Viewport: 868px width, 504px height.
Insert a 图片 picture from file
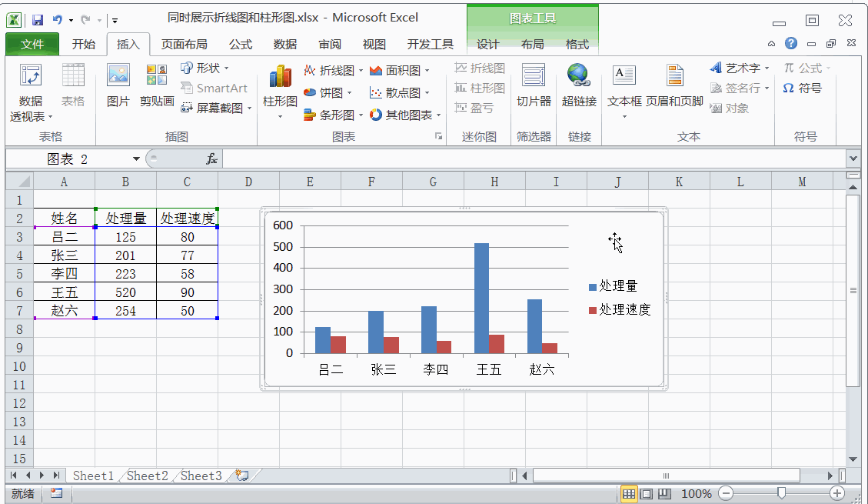[x=118, y=85]
